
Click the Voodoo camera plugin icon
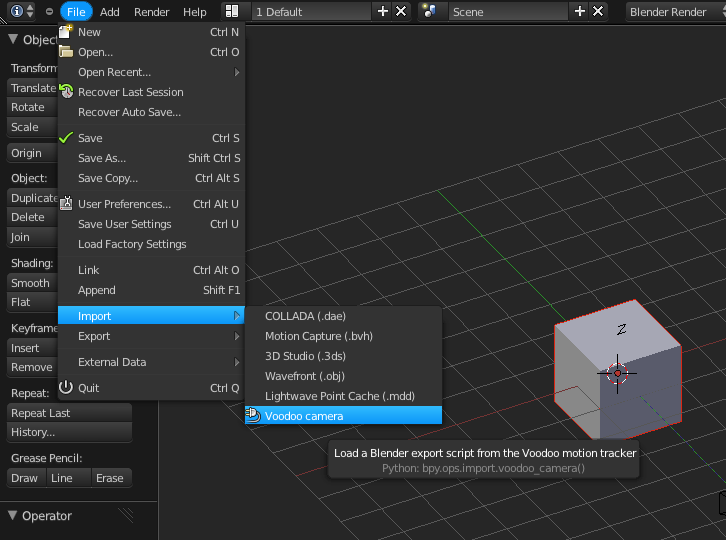pyautogui.click(x=253, y=415)
